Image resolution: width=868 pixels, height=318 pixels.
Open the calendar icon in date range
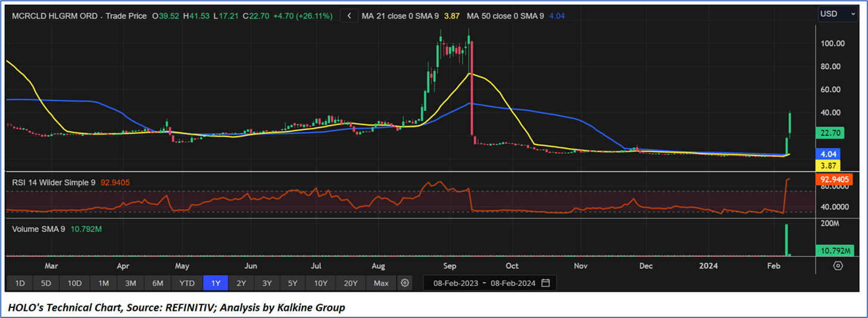pyautogui.click(x=546, y=283)
